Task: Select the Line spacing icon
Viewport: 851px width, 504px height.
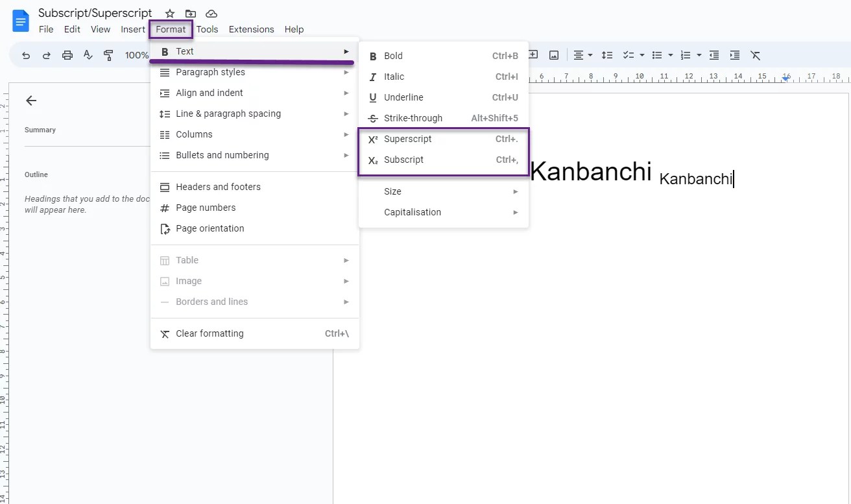Action: (606, 55)
